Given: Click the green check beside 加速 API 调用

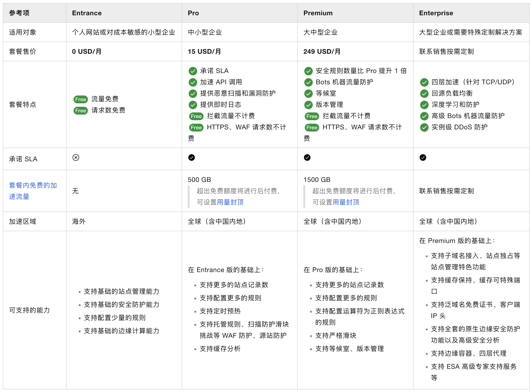Looking at the screenshot, I should point(193,82).
